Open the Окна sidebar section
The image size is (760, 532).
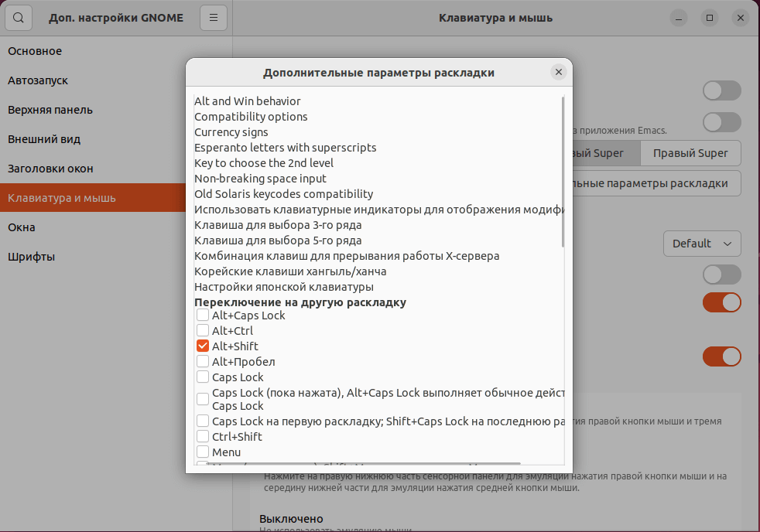(x=22, y=227)
